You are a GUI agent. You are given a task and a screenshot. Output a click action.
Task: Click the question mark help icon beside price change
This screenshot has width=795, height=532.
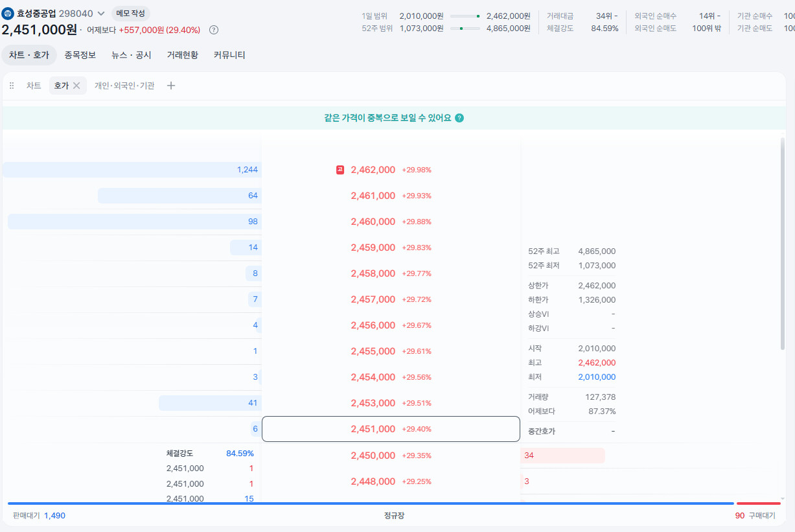click(214, 30)
